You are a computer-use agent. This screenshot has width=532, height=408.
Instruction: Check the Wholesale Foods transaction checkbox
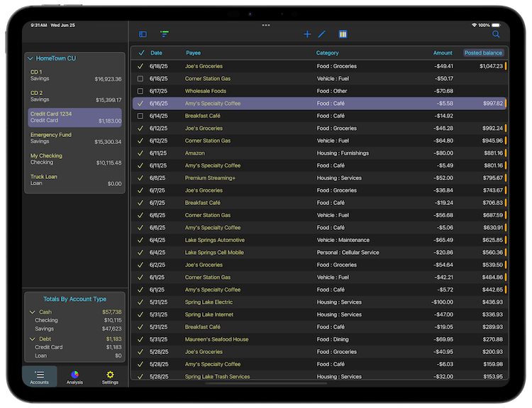point(140,91)
